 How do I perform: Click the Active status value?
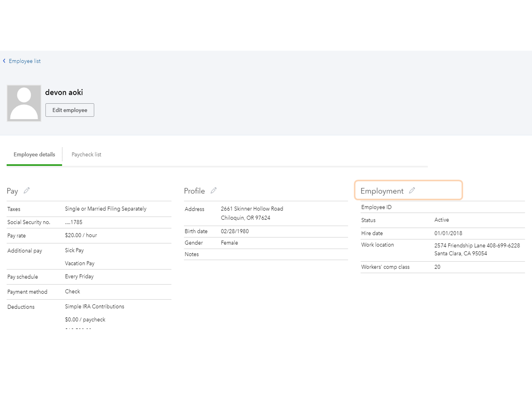(441, 220)
